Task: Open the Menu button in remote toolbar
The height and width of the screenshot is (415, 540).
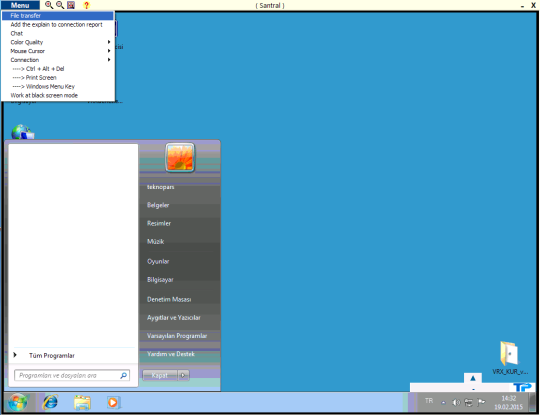Action: coord(20,5)
